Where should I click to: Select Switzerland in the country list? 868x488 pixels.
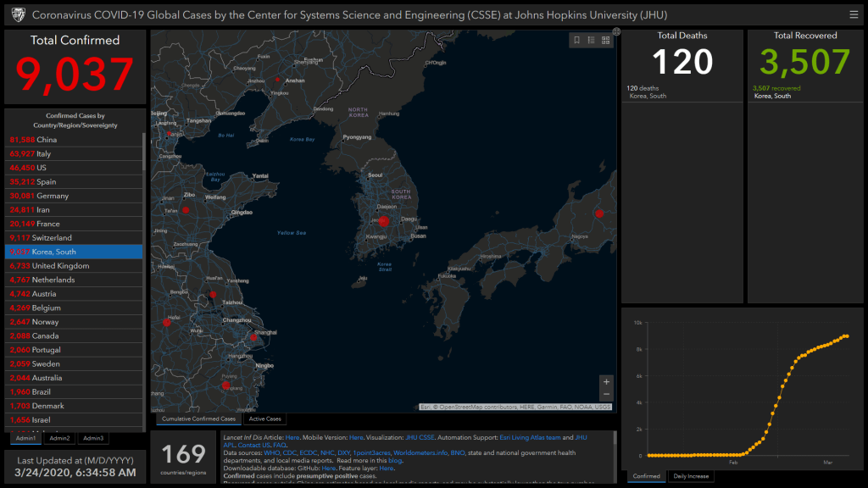[x=74, y=238]
